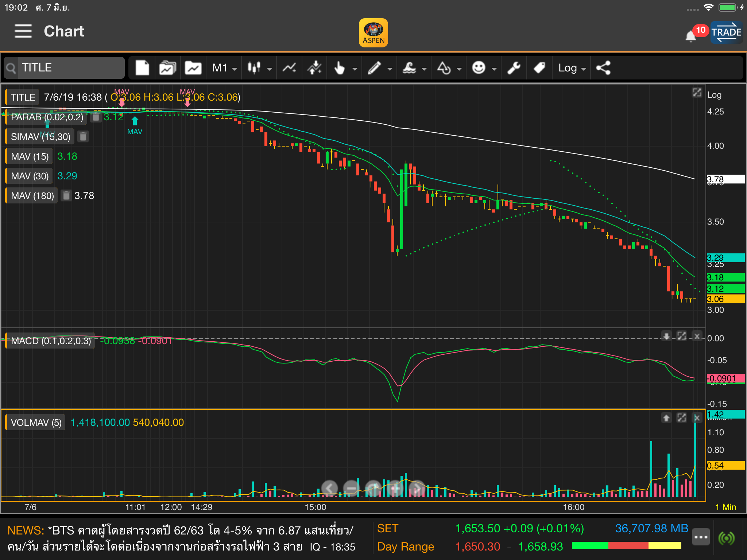Select the MACD (0.1,0.2,0.3) label
The width and height of the screenshot is (747, 560).
tap(50, 341)
